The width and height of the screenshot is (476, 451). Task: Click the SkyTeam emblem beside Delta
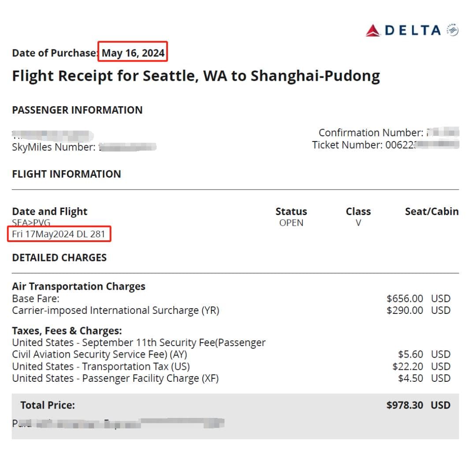click(x=452, y=30)
